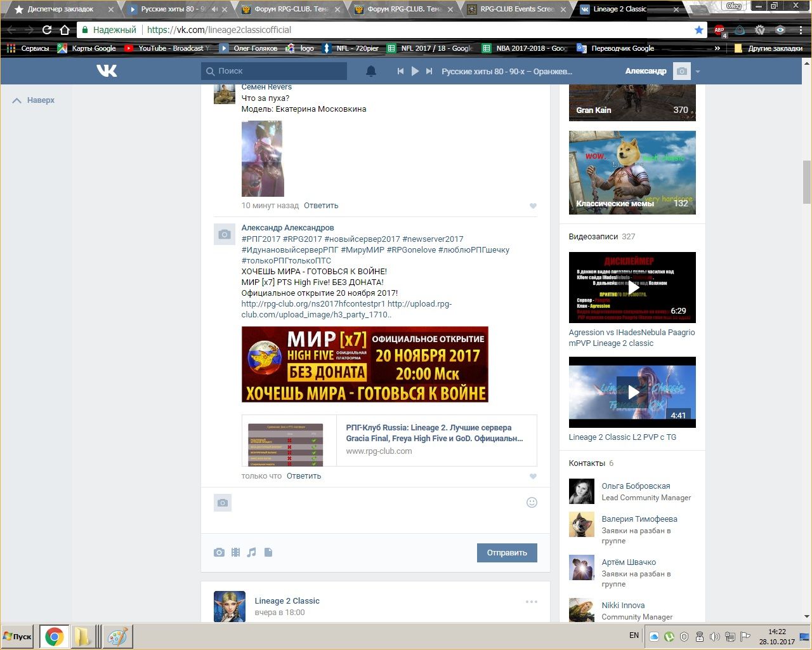The width and height of the screenshot is (812, 650).
Task: Skip to next track in VK player
Action: coord(429,71)
